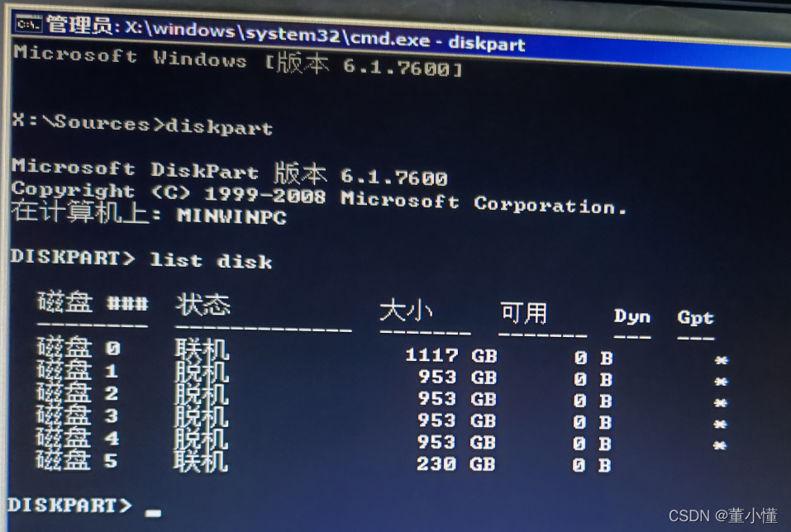Click 联机 status of 磁盘 5
This screenshot has width=791, height=532.
(200, 461)
